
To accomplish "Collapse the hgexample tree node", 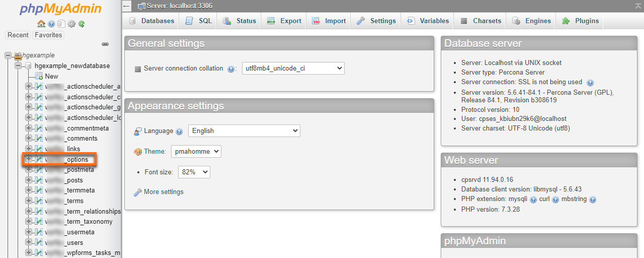I will point(8,55).
